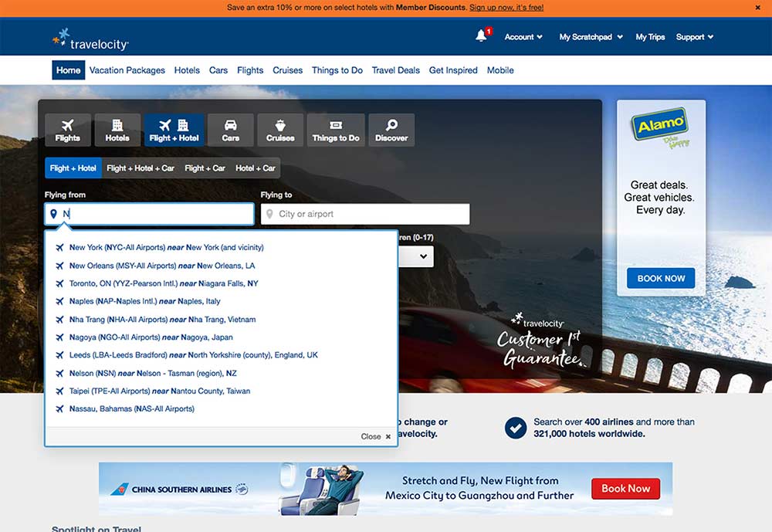Expand the My Scratchpad dropdown

coord(591,37)
